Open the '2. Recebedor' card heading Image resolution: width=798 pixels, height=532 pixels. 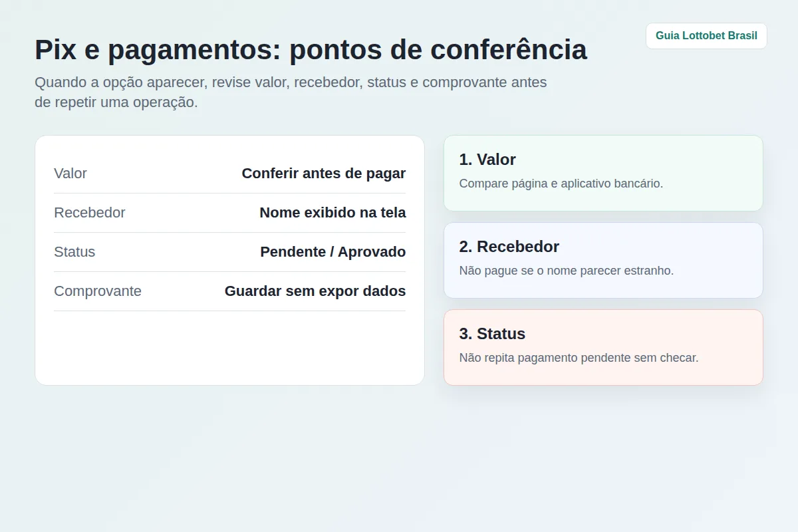pyautogui.click(x=509, y=247)
